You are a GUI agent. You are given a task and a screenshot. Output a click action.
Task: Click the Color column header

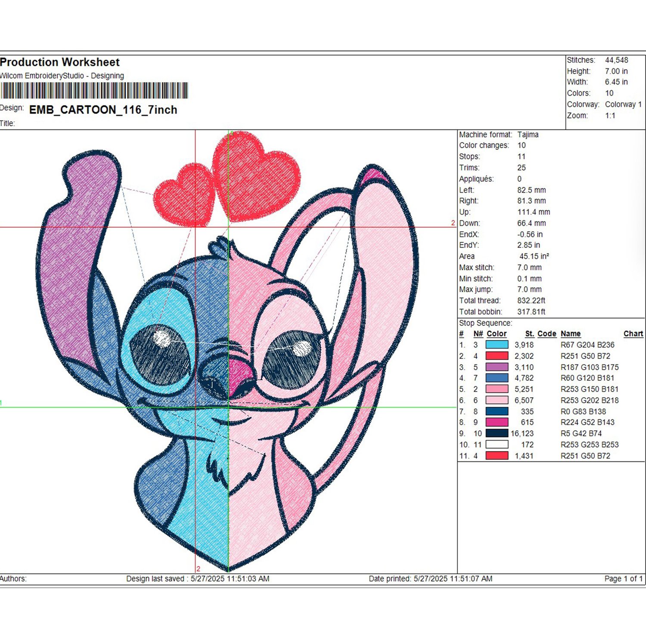pos(497,334)
